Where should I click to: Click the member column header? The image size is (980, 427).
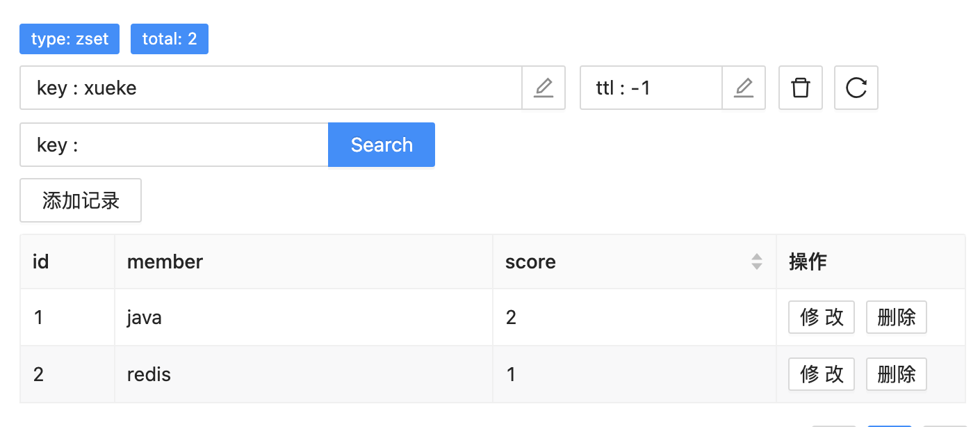tap(165, 261)
